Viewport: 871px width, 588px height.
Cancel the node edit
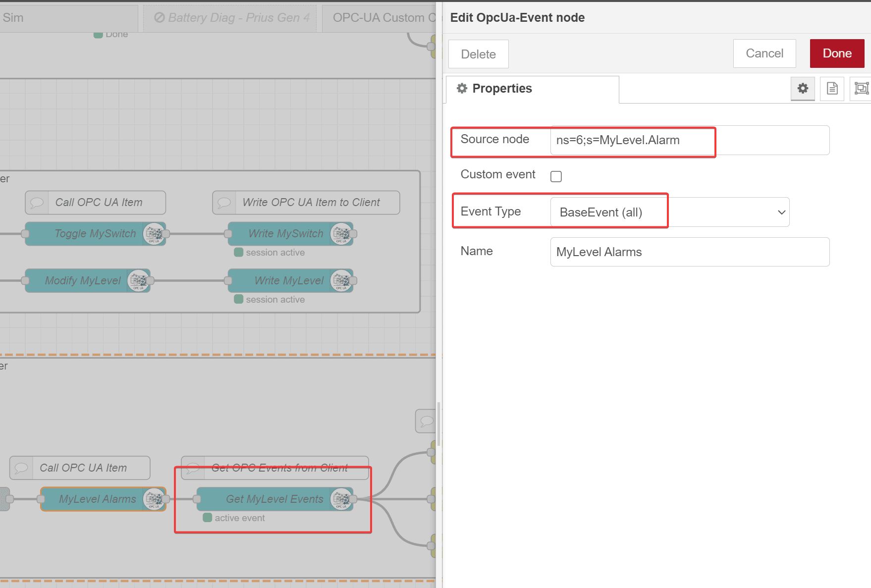pos(764,53)
